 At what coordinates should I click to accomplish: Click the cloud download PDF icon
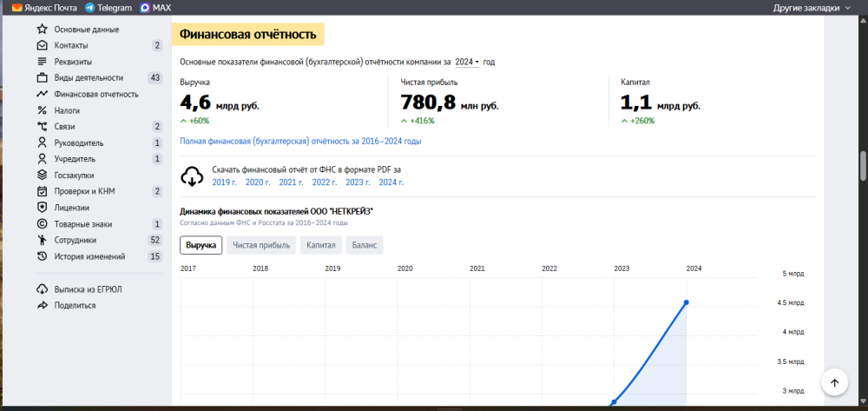pyautogui.click(x=192, y=176)
